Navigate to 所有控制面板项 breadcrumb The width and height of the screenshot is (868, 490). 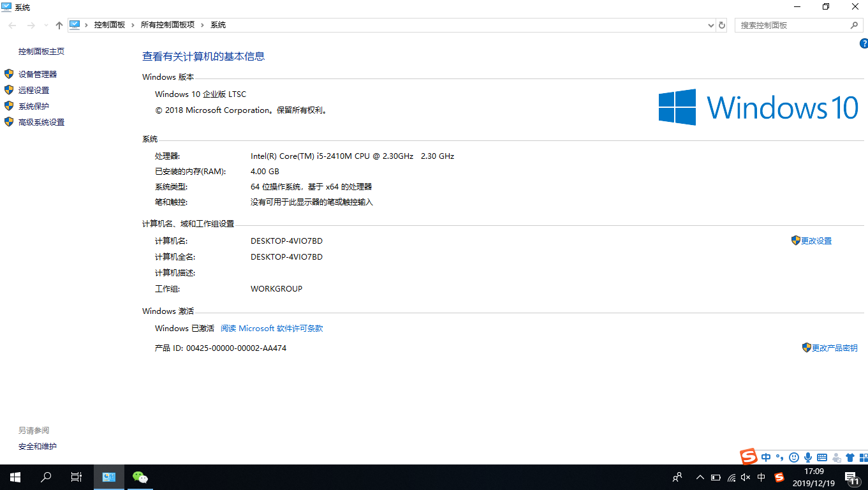pyautogui.click(x=165, y=25)
